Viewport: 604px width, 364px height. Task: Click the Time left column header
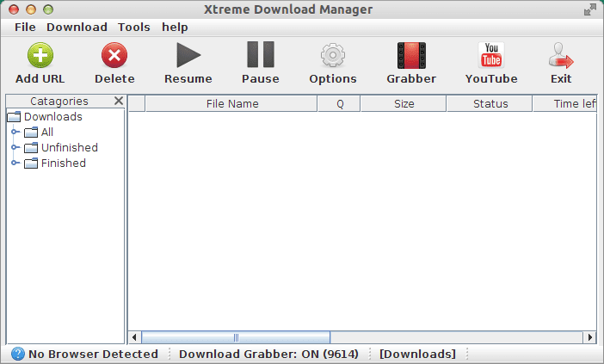pos(565,103)
